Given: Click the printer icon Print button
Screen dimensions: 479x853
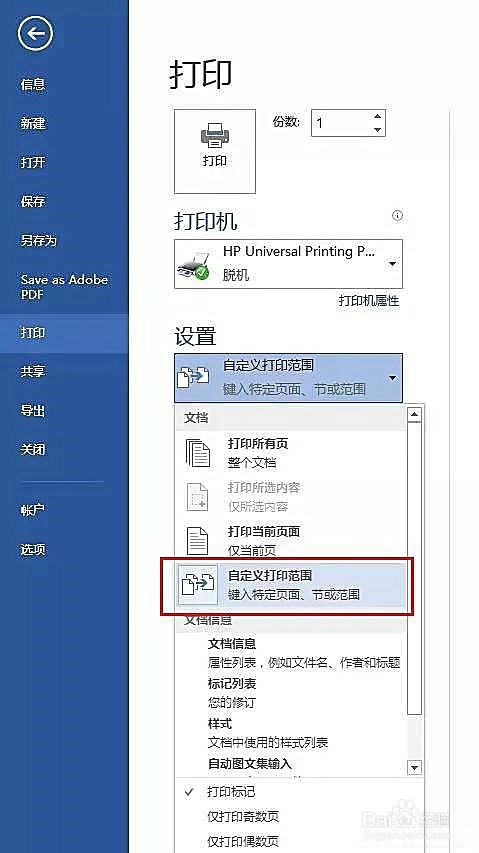Looking at the screenshot, I should (215, 151).
